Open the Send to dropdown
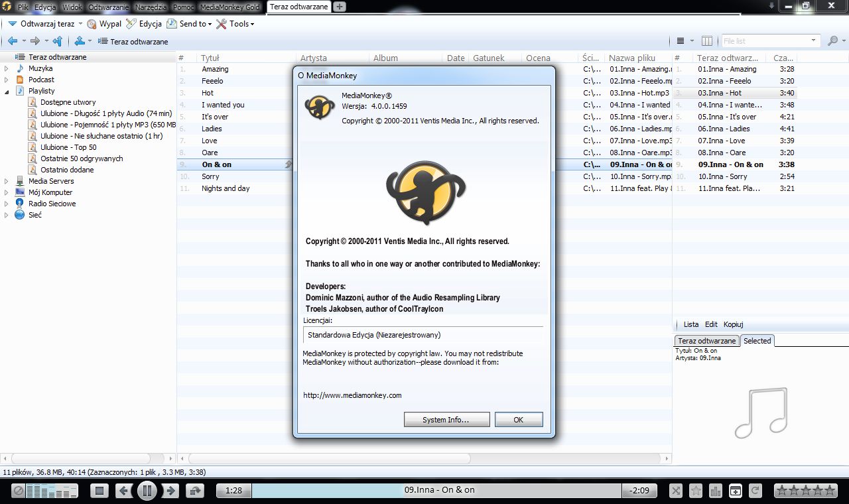This screenshot has height=504, width=849. pyautogui.click(x=189, y=24)
